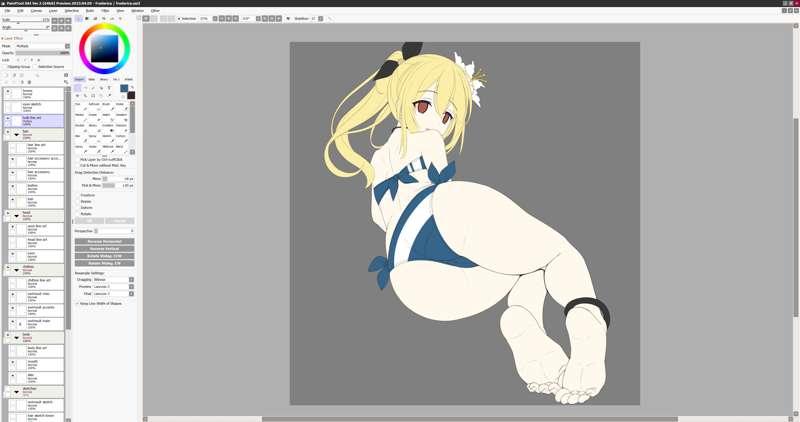Collapse the sketches layer folder

coord(16,391)
